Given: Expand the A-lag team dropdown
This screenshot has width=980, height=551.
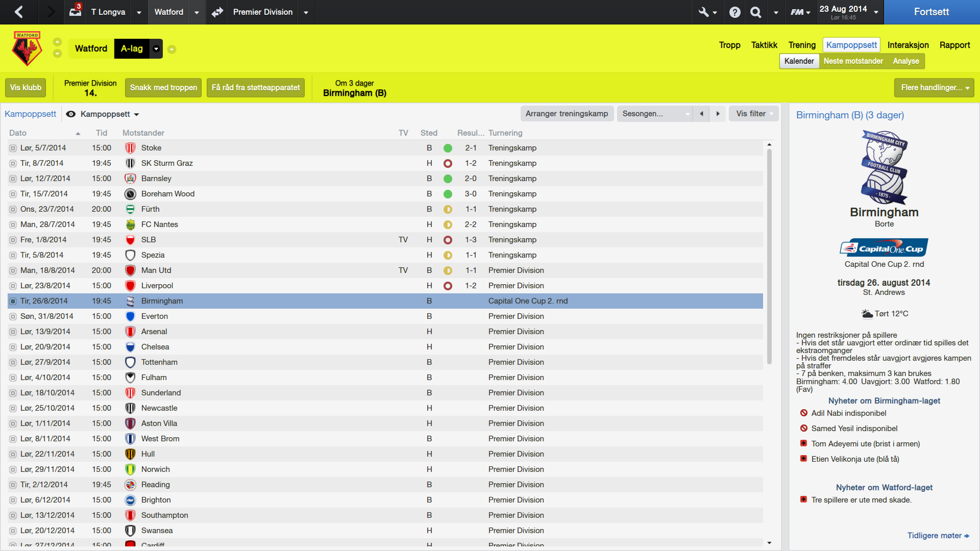Looking at the screenshot, I should point(156,49).
